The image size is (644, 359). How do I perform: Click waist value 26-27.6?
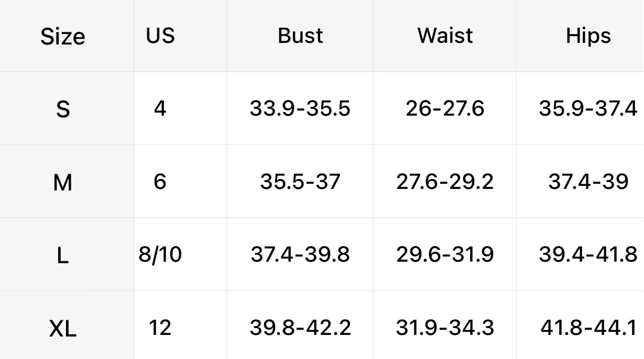pyautogui.click(x=445, y=109)
